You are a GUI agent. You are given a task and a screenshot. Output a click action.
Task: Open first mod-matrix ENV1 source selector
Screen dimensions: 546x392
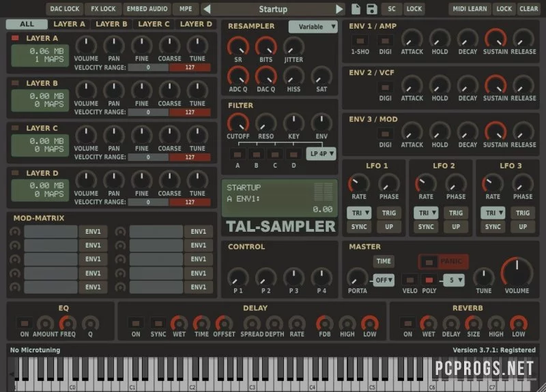[93, 232]
